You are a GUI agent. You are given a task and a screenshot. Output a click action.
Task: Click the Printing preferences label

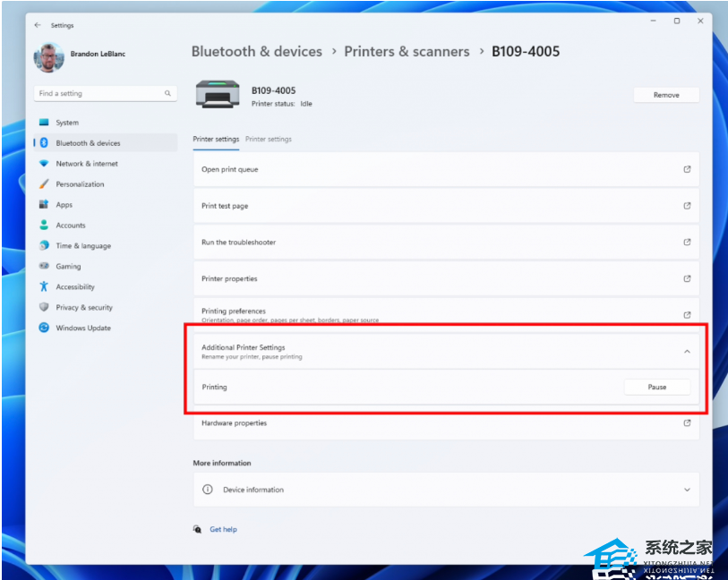(x=234, y=311)
